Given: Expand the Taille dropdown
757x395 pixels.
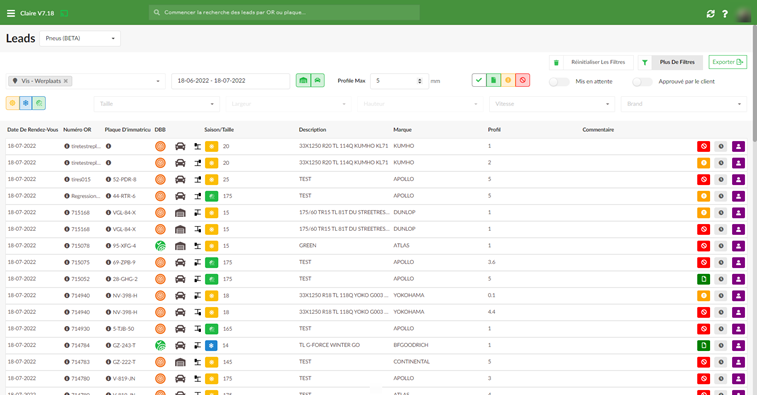Looking at the screenshot, I should click(x=157, y=104).
